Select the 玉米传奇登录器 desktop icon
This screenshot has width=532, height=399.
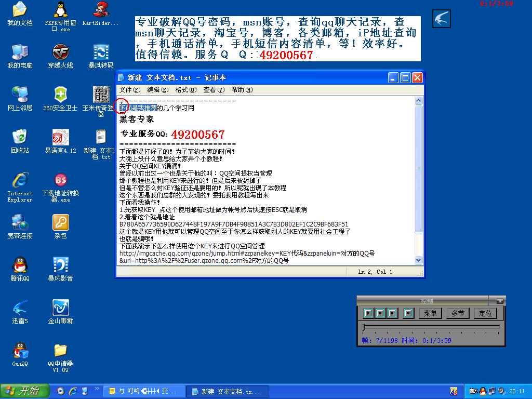coord(101,101)
